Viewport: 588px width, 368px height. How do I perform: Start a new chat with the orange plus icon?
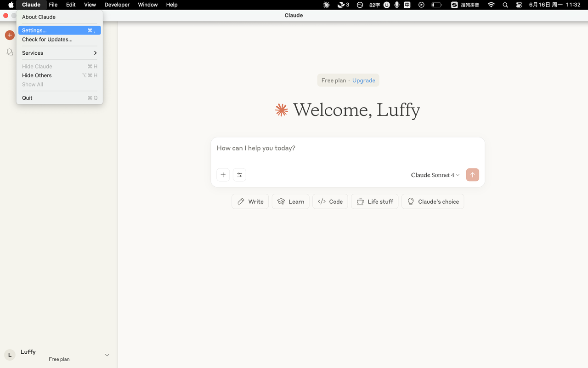coord(10,35)
